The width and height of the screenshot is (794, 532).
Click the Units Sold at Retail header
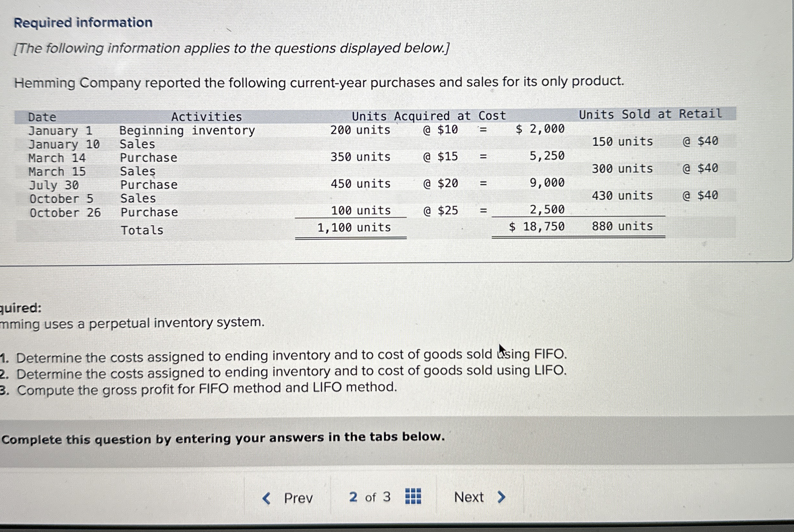(650, 114)
